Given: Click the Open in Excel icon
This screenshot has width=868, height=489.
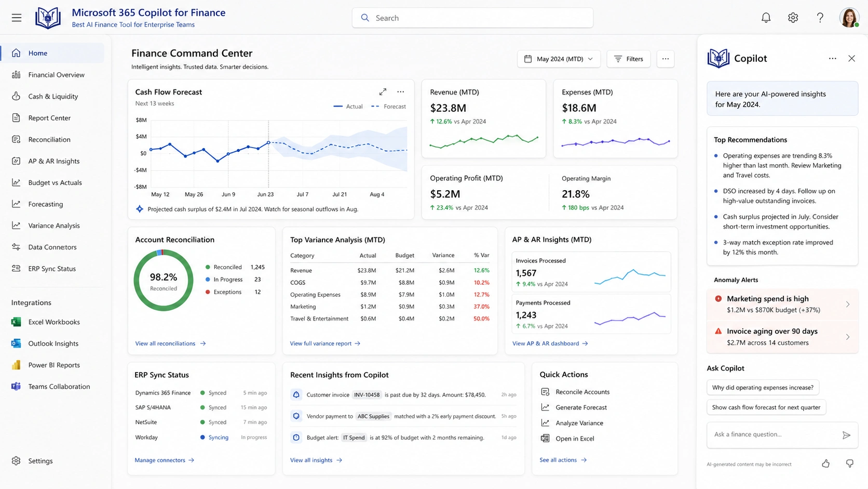Looking at the screenshot, I should (x=545, y=439).
